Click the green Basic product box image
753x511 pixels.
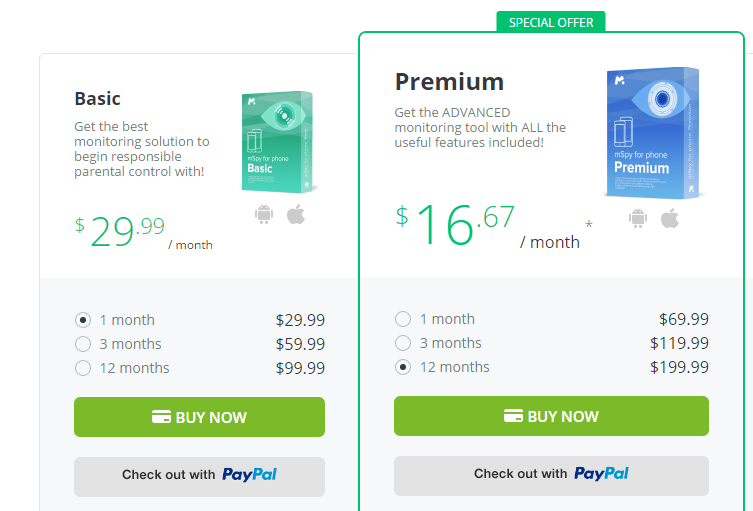point(277,142)
